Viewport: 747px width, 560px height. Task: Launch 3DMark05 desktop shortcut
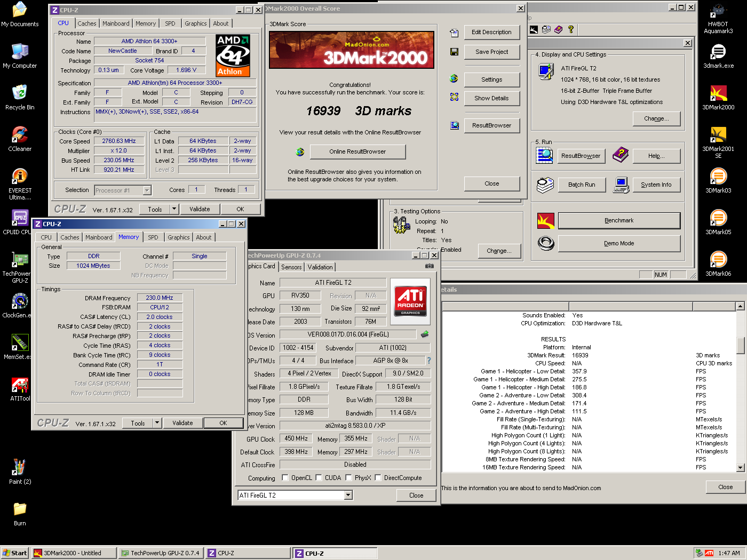(718, 222)
